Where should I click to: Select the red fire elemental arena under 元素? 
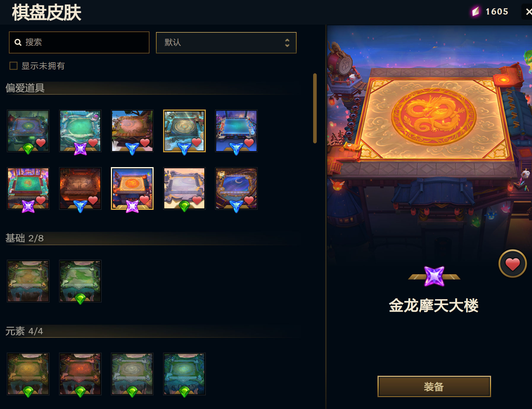[x=80, y=374]
